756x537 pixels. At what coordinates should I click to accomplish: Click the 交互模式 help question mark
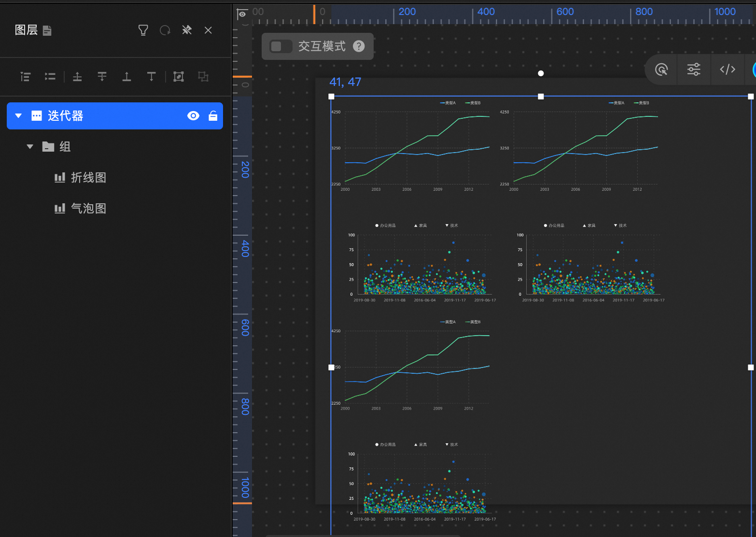359,46
